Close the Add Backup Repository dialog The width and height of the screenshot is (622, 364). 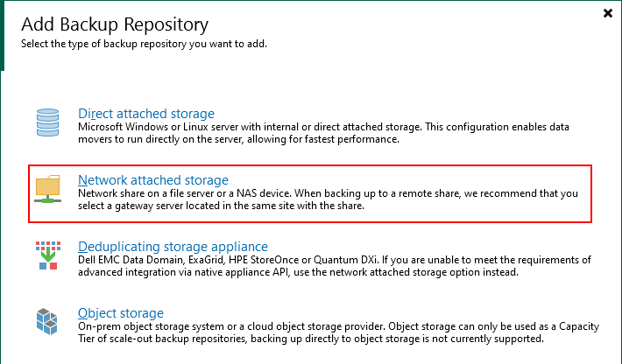tap(608, 13)
